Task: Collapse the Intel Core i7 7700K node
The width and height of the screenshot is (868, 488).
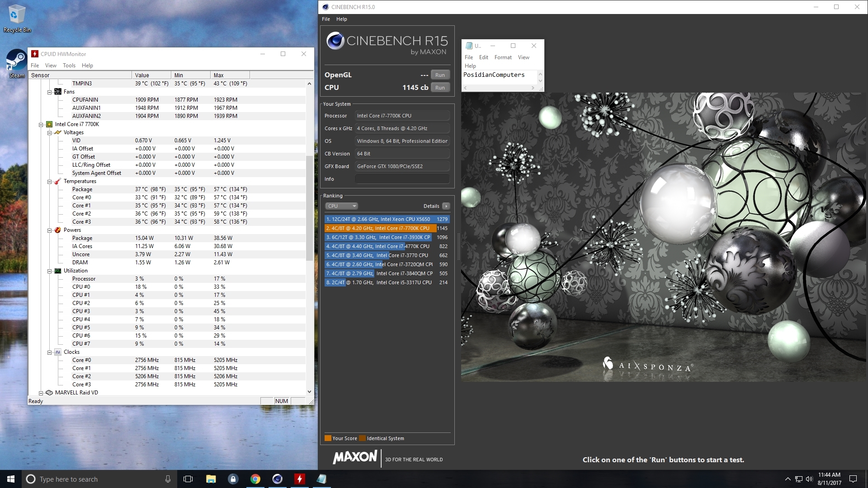Action: pos(41,125)
